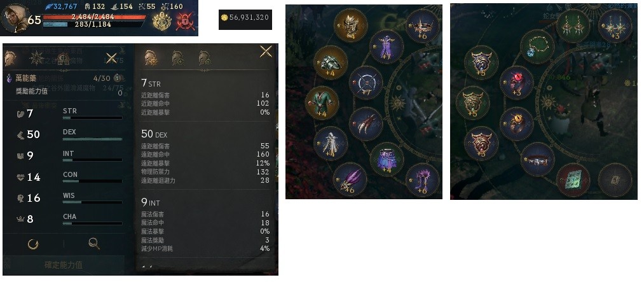Click the DEX stat progress bar
644x282 pixels.
click(x=92, y=139)
